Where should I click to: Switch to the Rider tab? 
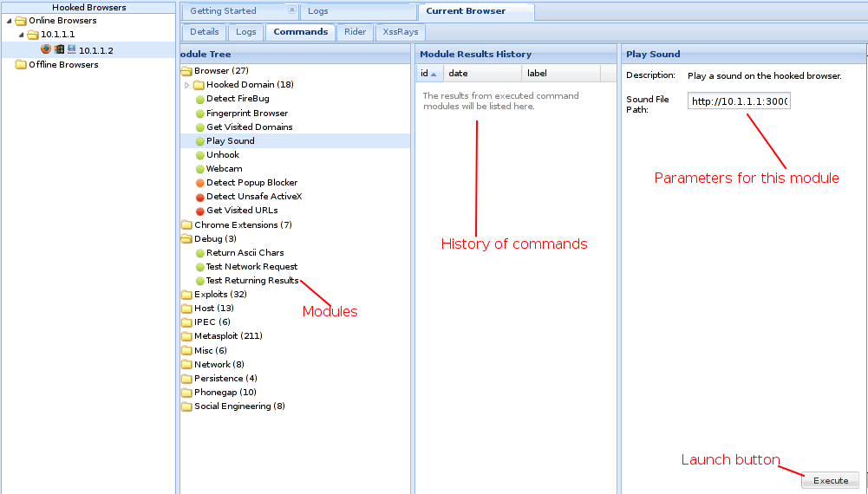pyautogui.click(x=355, y=32)
